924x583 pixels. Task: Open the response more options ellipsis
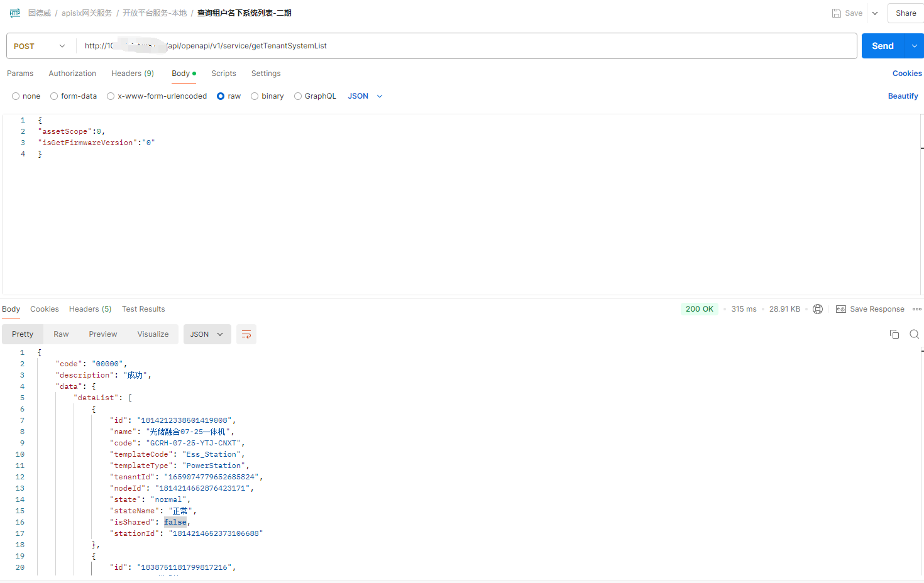click(917, 309)
